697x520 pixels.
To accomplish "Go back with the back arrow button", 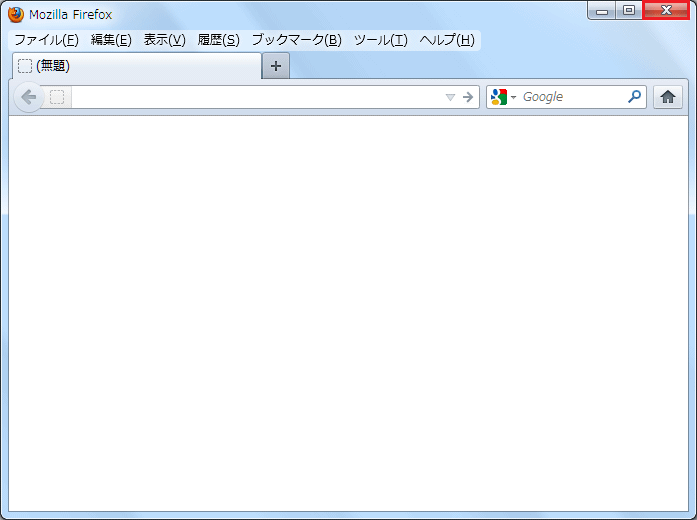I will pyautogui.click(x=29, y=97).
